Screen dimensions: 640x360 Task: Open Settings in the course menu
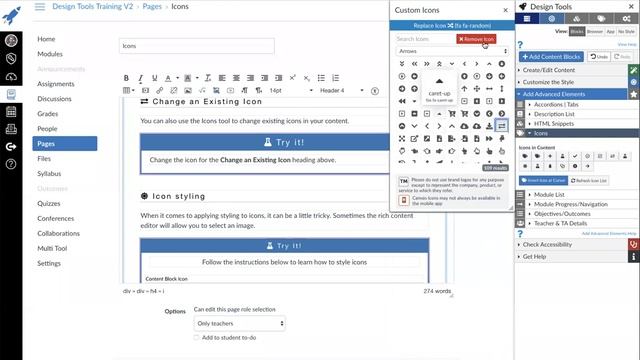click(x=49, y=263)
